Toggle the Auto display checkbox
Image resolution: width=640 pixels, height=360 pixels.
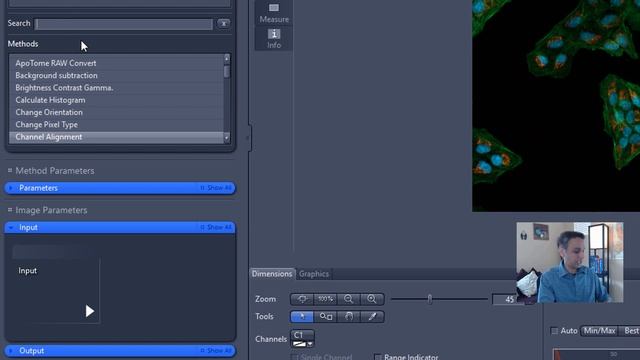[554, 331]
